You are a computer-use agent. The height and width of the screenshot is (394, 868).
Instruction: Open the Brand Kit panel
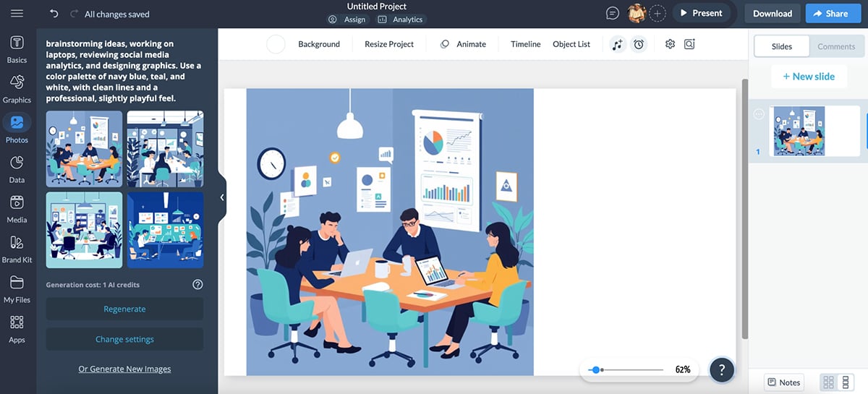pos(17,248)
